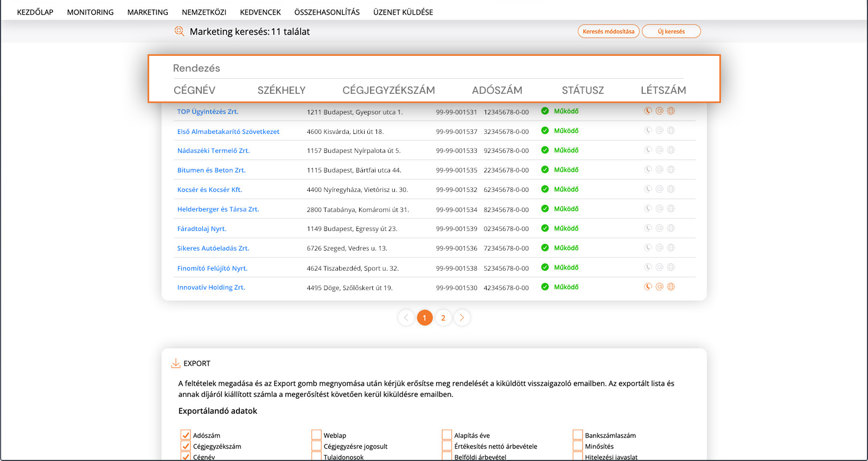
Task: Click the phone icon in the Első Almabetakarító row
Action: (x=648, y=130)
